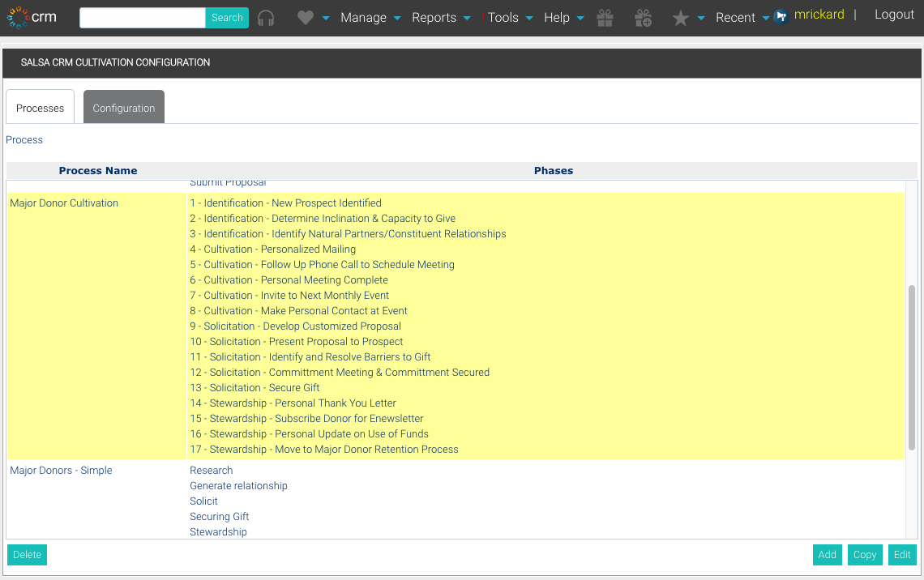Click the Add button

click(827, 555)
